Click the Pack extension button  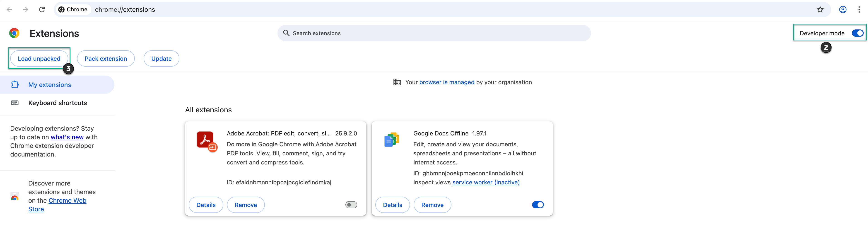pyautogui.click(x=106, y=59)
